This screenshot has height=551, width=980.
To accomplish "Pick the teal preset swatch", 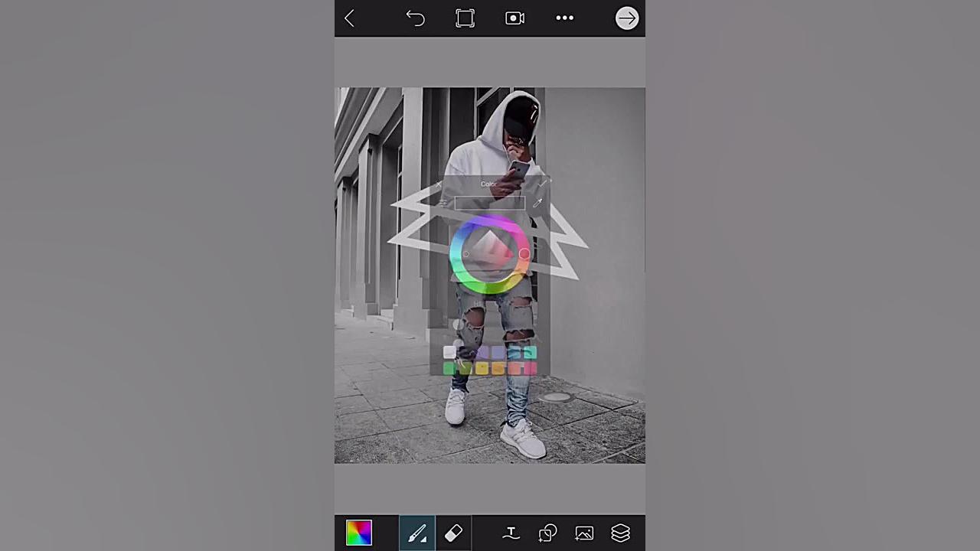I will click(x=530, y=352).
